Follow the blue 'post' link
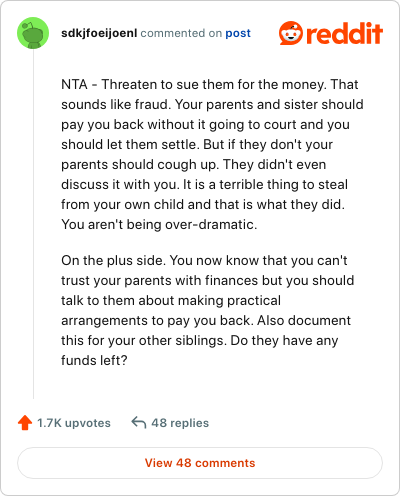 [238, 33]
